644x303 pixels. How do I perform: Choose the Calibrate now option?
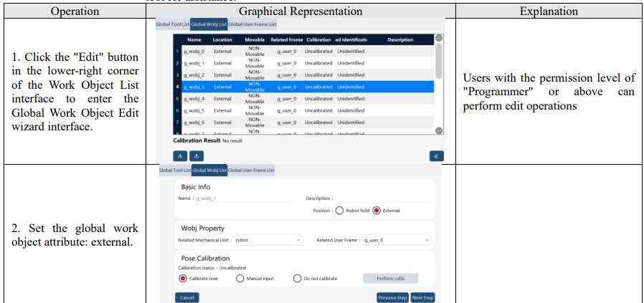[183, 279]
